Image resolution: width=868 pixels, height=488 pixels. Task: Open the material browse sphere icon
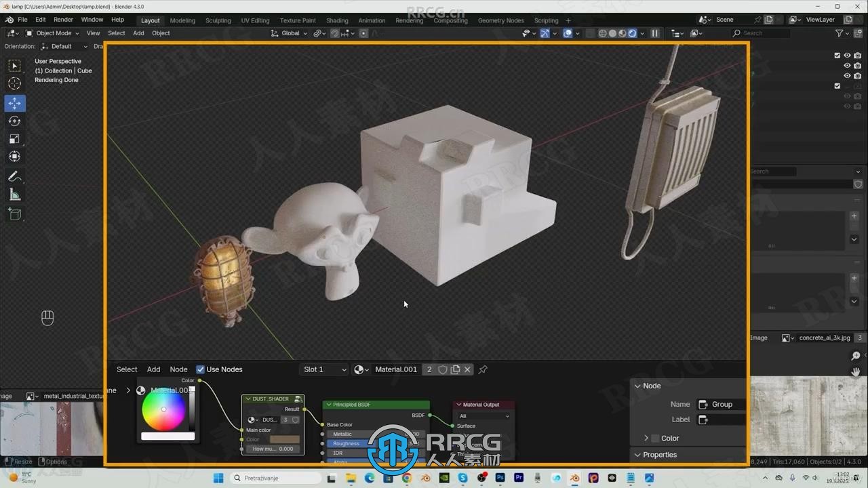[361, 369]
